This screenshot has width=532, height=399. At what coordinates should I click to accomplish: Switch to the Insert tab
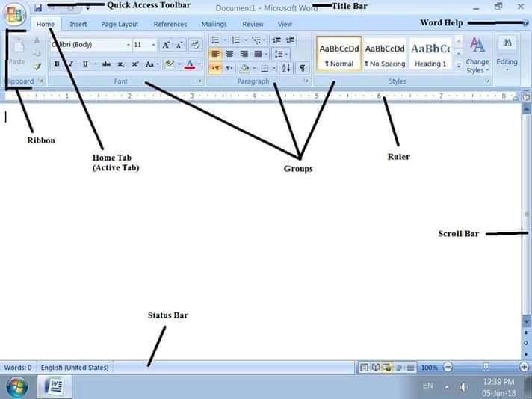click(x=78, y=24)
